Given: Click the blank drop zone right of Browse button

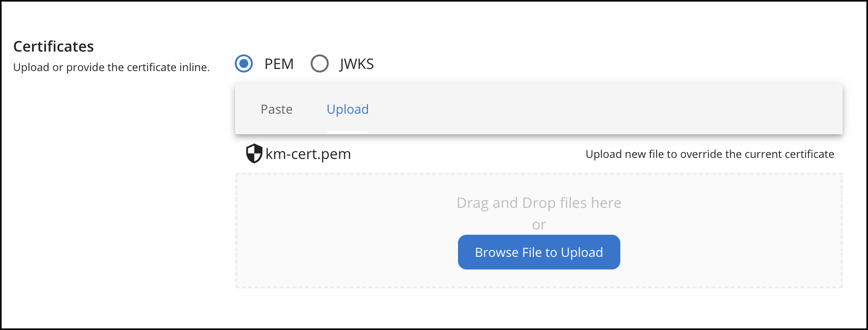Looking at the screenshot, I should click(733, 253).
